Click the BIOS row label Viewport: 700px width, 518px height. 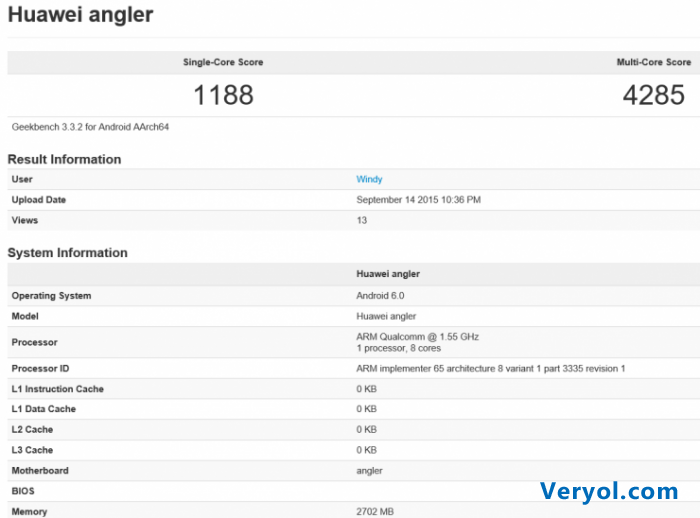click(23, 491)
